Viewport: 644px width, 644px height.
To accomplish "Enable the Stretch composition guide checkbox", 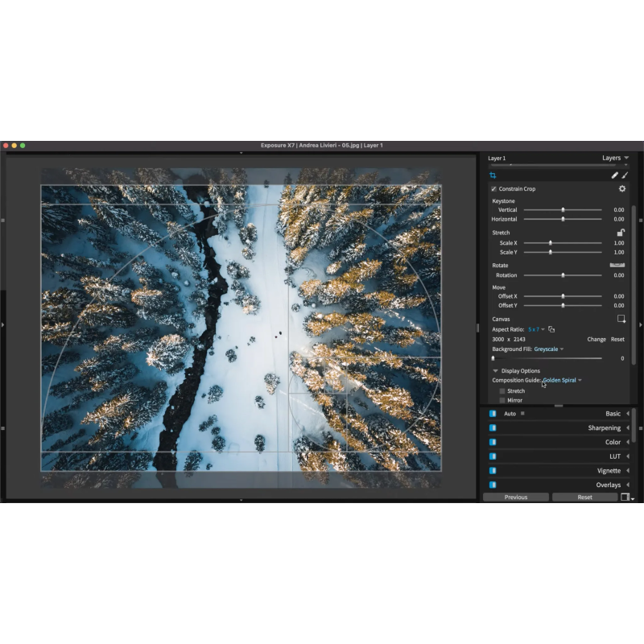I will coord(502,391).
